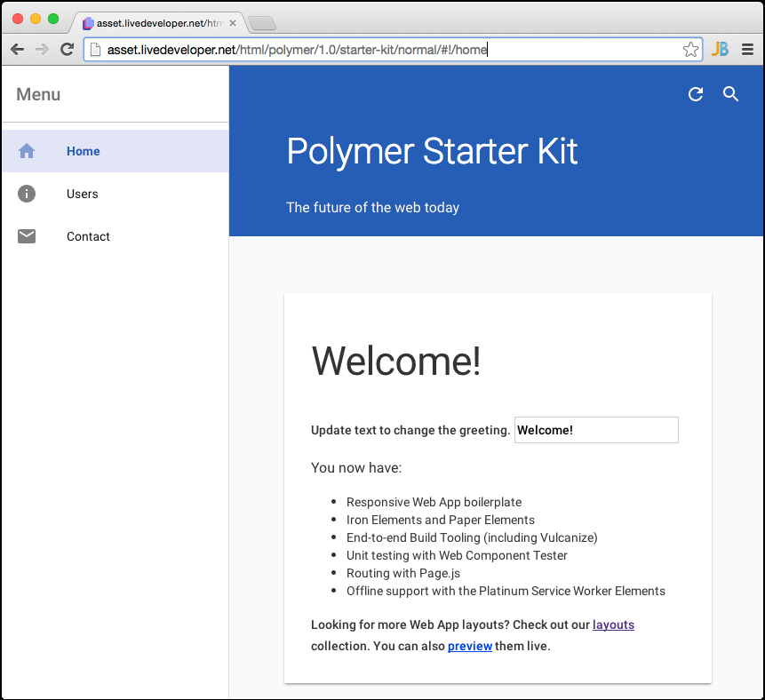Click the page icon in address bar
Image resolution: width=765 pixels, height=700 pixels.
(x=96, y=49)
